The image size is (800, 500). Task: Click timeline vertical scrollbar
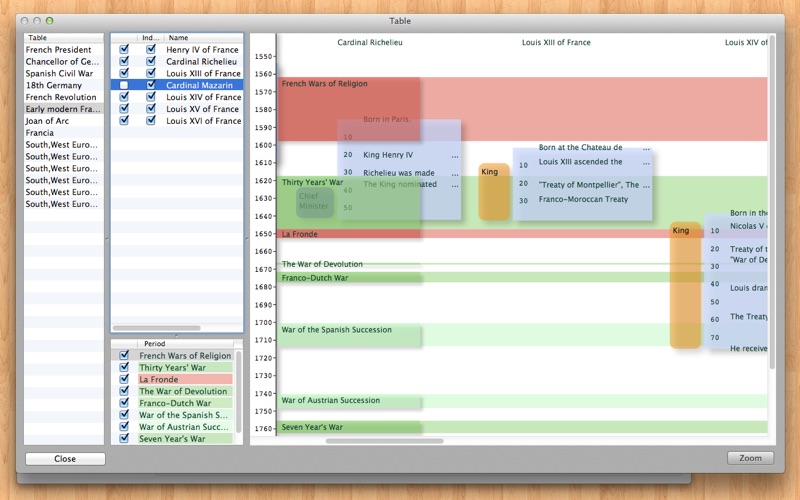click(772, 202)
